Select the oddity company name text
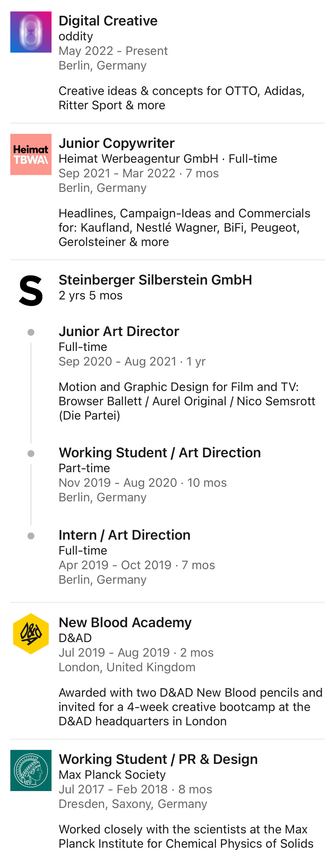This screenshot has height=868, width=335. click(x=76, y=36)
